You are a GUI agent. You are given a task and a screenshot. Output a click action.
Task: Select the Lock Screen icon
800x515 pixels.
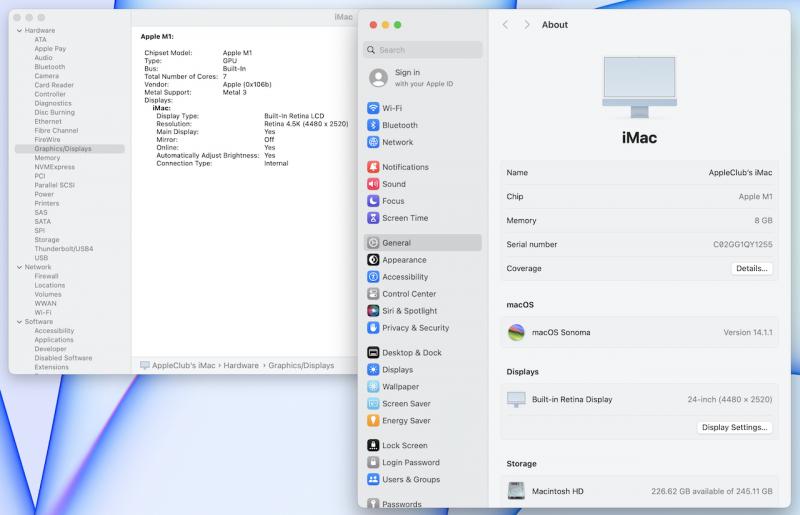pyautogui.click(x=373, y=446)
